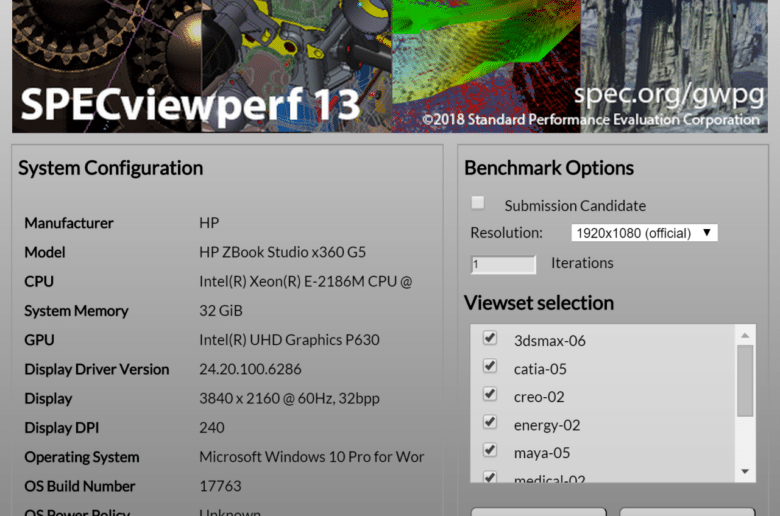Select the Display DPI value 240
The image size is (780, 516).
point(212,428)
